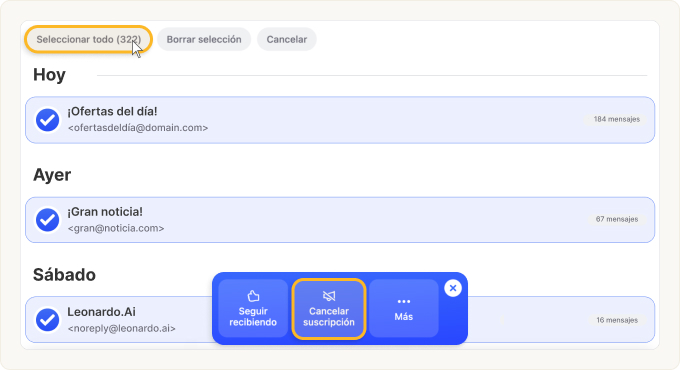The image size is (680, 370).
Task: Close the blue action bar with X
Action: click(x=453, y=288)
